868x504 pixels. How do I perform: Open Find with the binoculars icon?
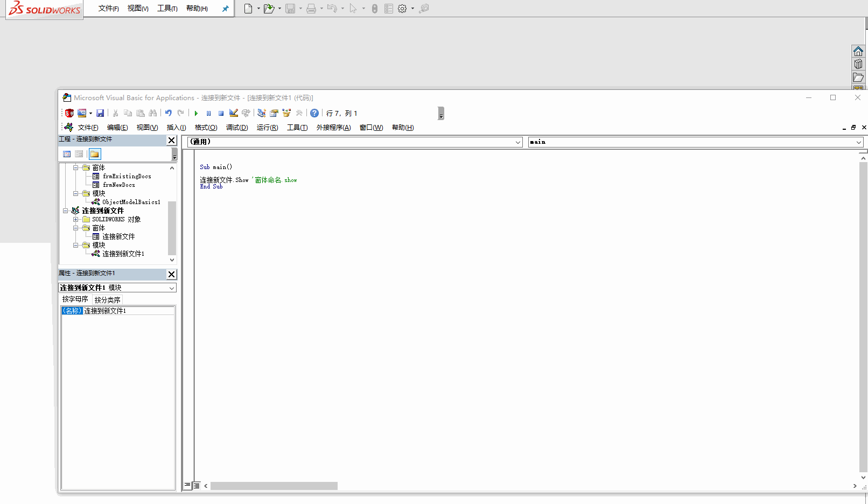pyautogui.click(x=153, y=113)
